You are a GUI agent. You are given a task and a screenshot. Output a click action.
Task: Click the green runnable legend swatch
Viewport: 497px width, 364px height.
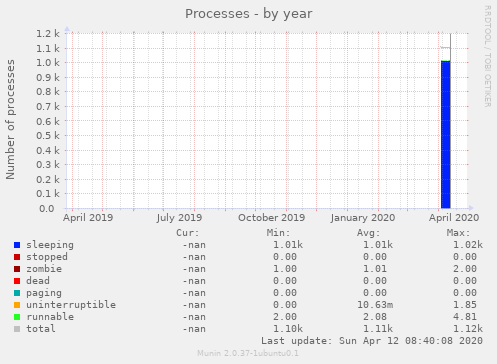coord(17,317)
